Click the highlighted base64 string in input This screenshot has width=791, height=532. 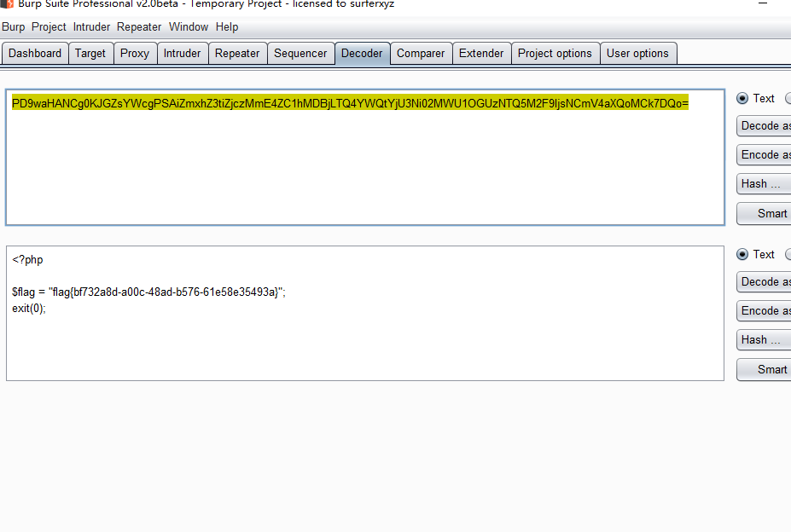pyautogui.click(x=350, y=103)
